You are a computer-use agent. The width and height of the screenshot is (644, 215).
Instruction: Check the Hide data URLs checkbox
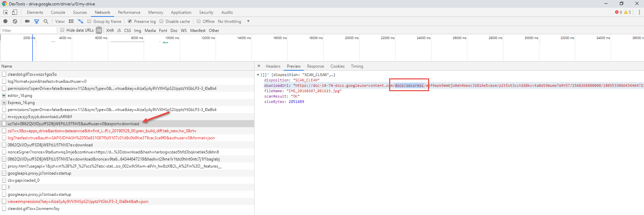(x=62, y=30)
